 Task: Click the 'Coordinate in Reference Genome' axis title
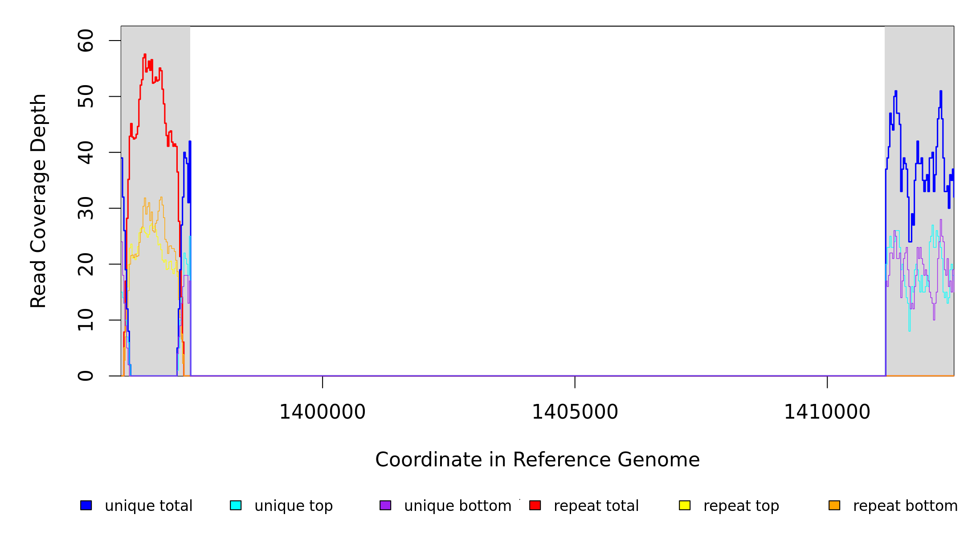click(537, 460)
